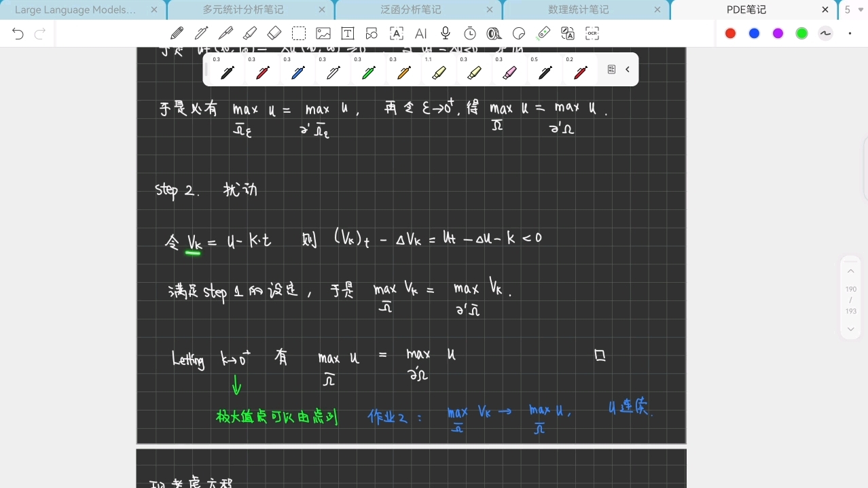The height and width of the screenshot is (488, 868).
Task: Choose the white 0.3 pen preset
Action: pos(333,70)
